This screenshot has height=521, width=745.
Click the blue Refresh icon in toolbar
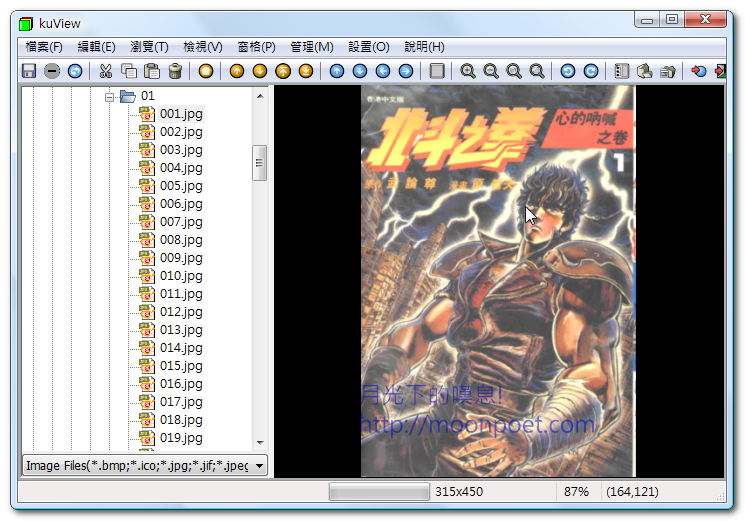tap(75, 71)
